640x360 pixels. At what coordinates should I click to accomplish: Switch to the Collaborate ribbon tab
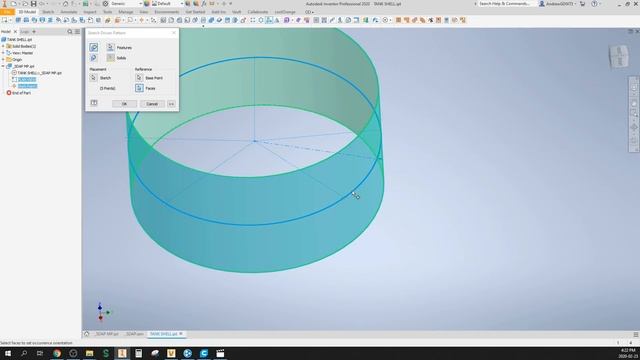click(258, 12)
